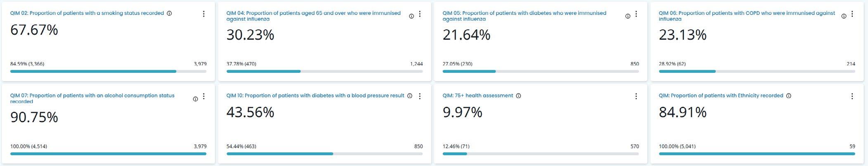Open the QIM 02 smoking status recorded title link
This screenshot has width=868, height=166.
coord(87,13)
